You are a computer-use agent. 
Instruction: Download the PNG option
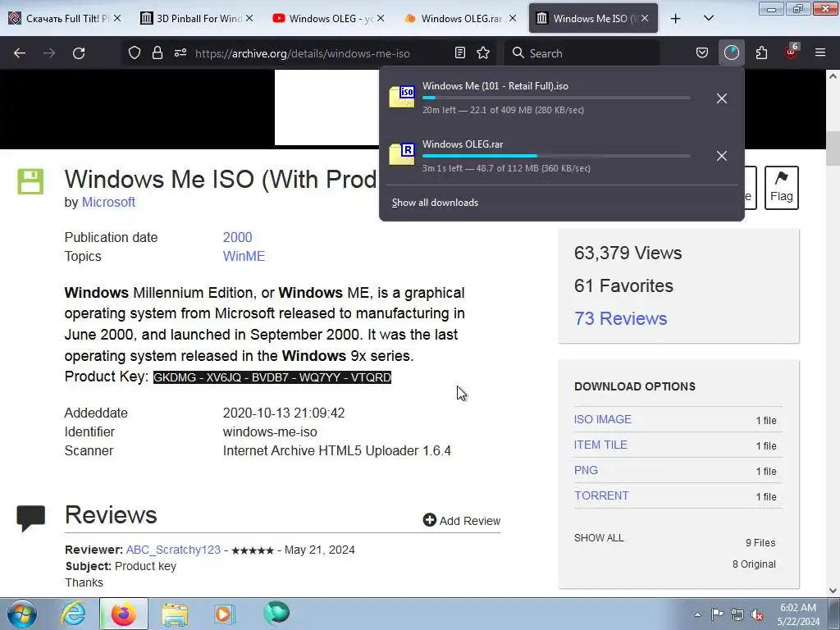tap(586, 470)
